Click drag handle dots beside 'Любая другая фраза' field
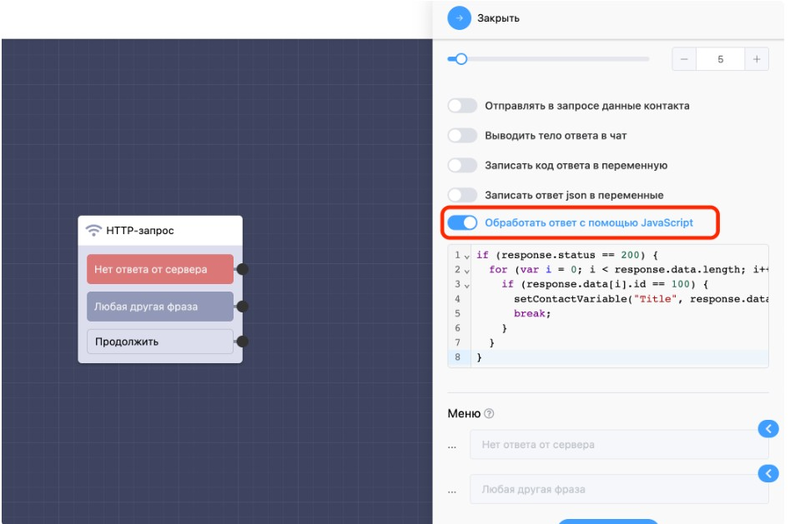Viewport: 800px width, 524px height. (453, 489)
